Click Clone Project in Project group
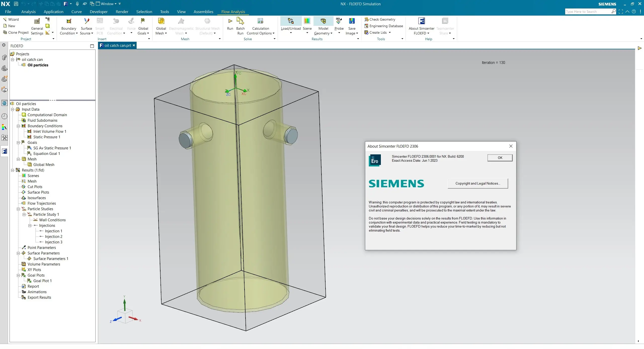 coord(16,32)
